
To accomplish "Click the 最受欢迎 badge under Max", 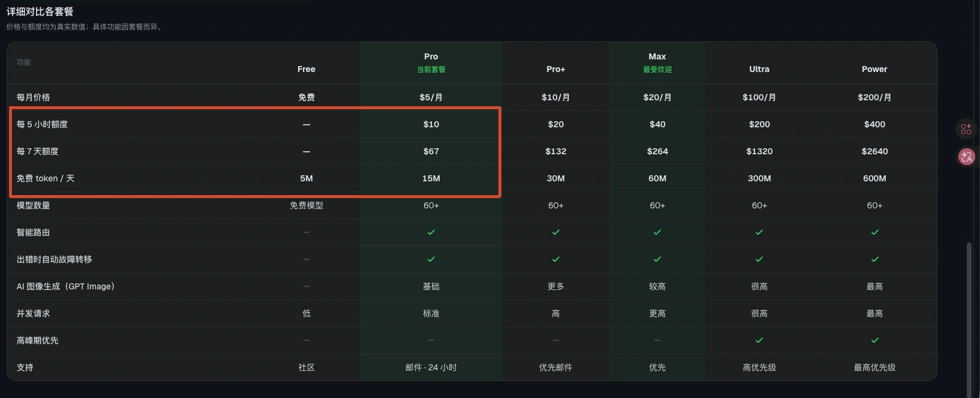I will pos(657,70).
